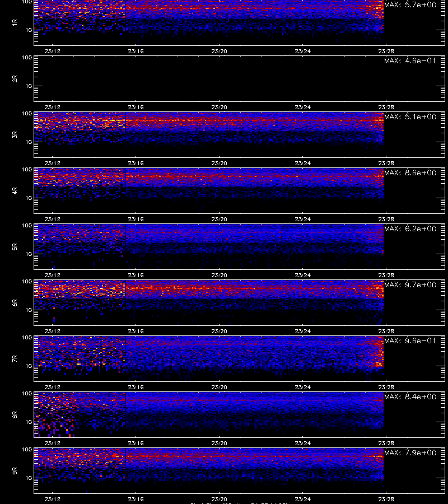This screenshot has width=448, height=504.
Task: Click the 23:12 time label under panel 1R
Action: click(x=53, y=51)
